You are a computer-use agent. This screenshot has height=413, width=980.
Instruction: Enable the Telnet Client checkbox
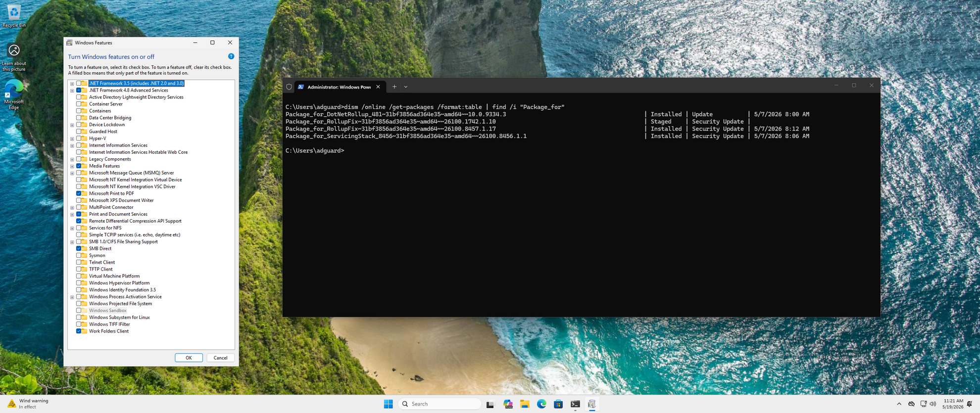[79, 263]
